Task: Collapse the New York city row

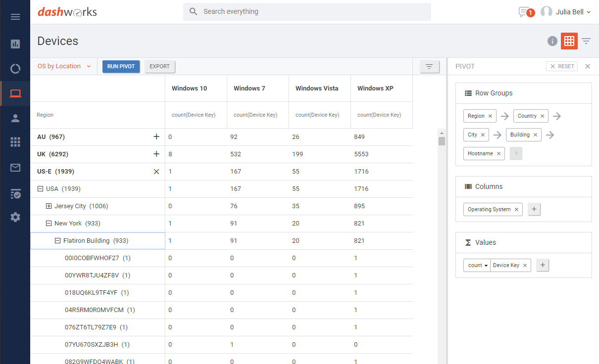Action: pos(49,224)
